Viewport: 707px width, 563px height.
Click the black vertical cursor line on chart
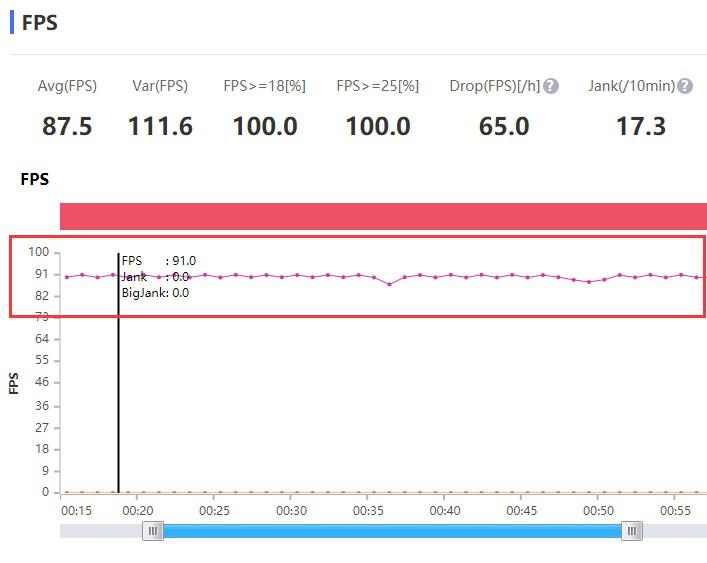pyautogui.click(x=118, y=373)
